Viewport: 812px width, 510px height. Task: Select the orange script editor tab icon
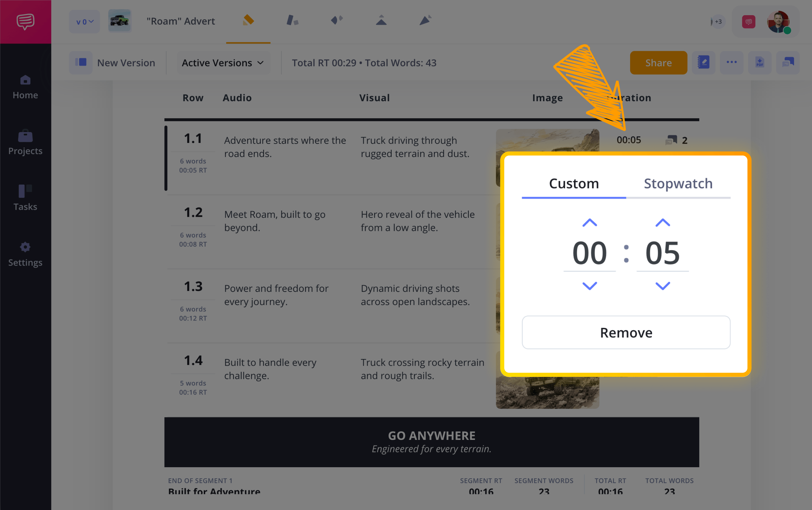248,20
